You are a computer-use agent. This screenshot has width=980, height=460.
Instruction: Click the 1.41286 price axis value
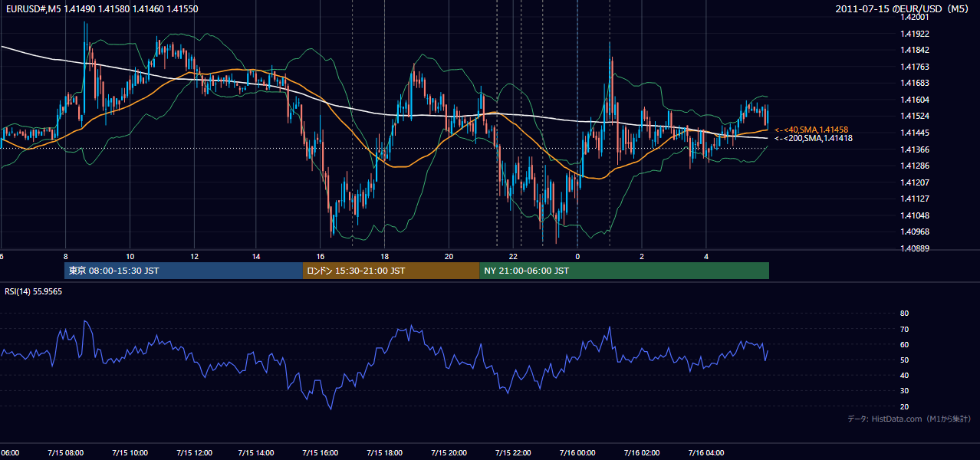[916, 166]
